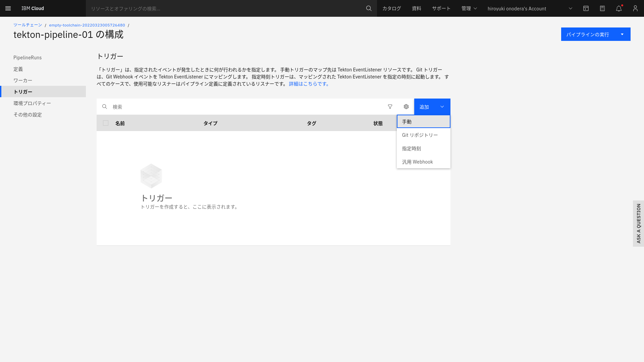Image resolution: width=644 pixels, height=362 pixels.
Task: Open the user profile avatar menu
Action: (635, 8)
